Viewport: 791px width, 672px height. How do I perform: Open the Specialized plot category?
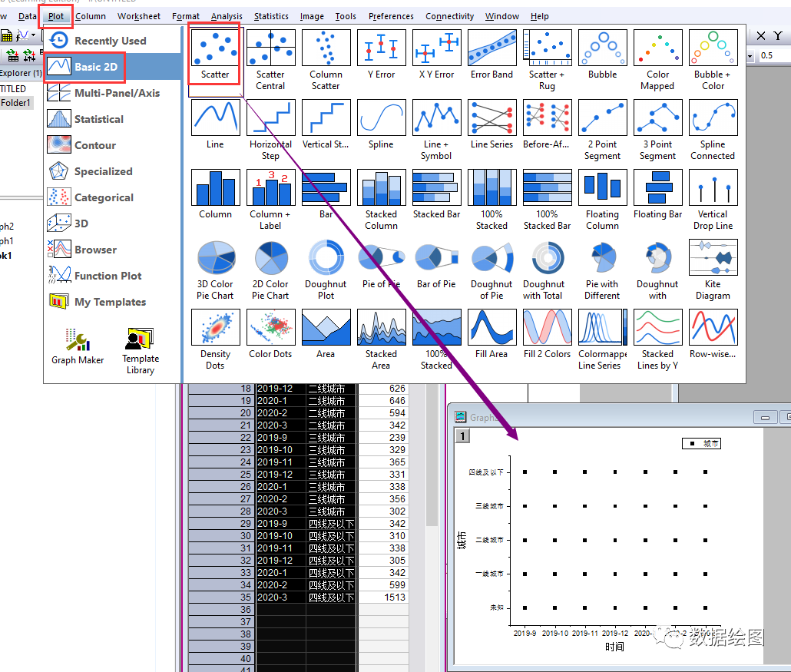[112, 171]
